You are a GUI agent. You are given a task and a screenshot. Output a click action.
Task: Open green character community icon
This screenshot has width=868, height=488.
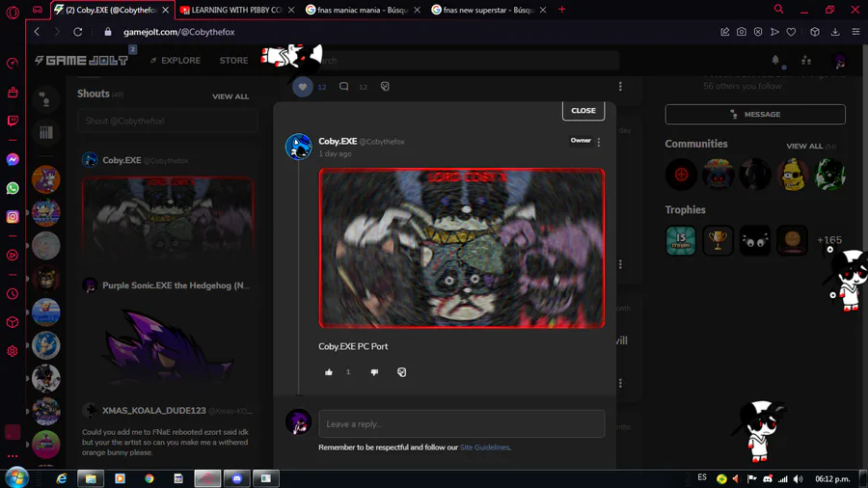pyautogui.click(x=829, y=175)
